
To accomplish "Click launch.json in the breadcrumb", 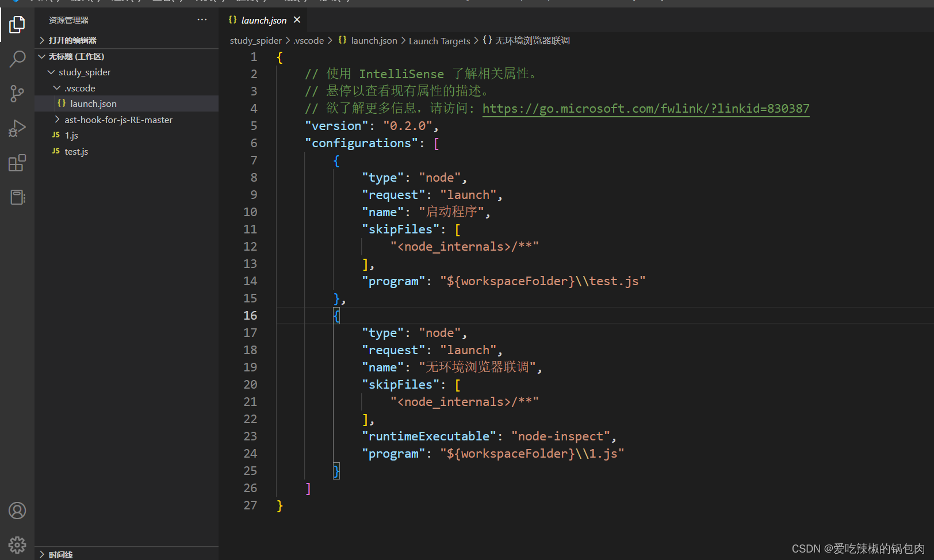I will tap(374, 40).
